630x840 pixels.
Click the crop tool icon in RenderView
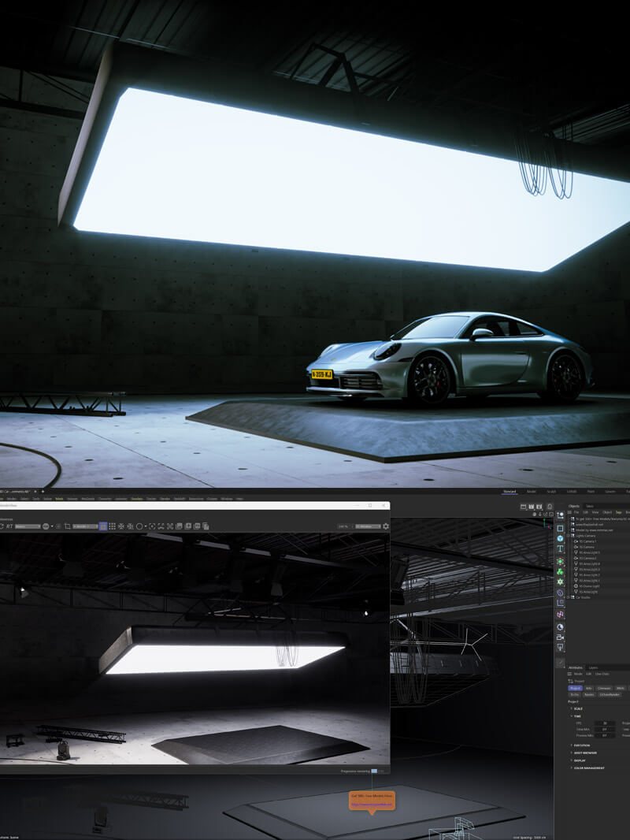tap(68, 526)
